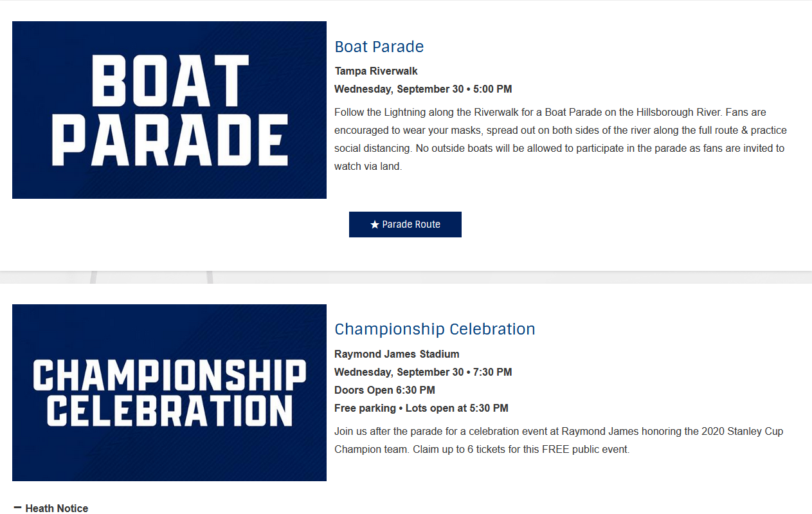Open the Parade Route button
Image resolution: width=812 pixels, height=514 pixels.
pos(405,225)
